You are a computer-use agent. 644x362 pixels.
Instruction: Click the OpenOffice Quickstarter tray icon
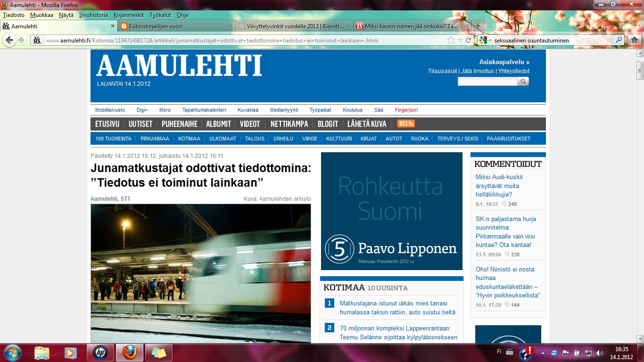pos(554,353)
